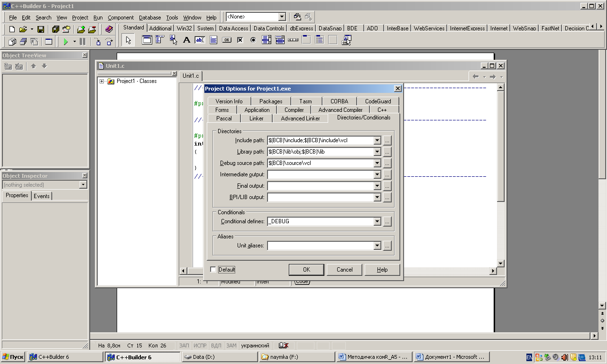The image size is (607, 364).
Task: Open the Final output dropdown
Action: (x=377, y=186)
